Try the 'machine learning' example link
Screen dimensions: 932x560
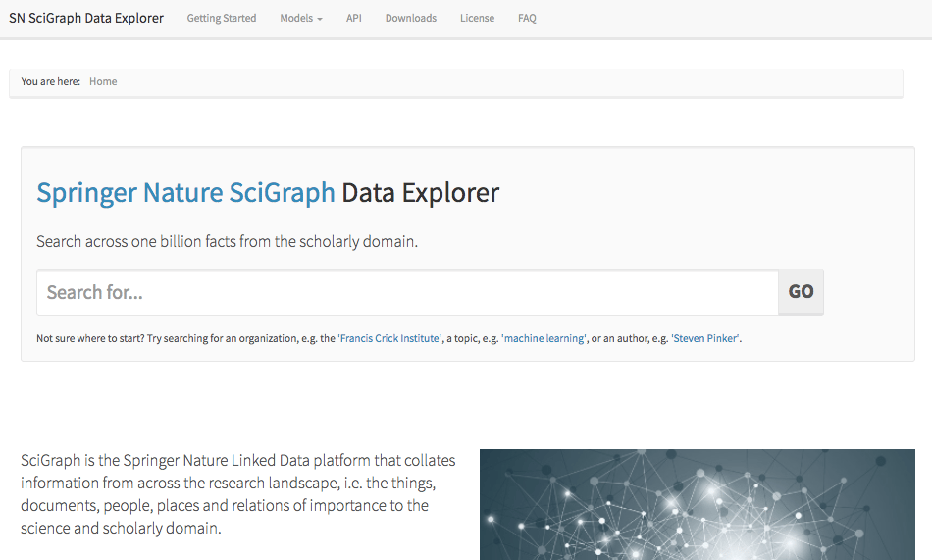pyautogui.click(x=544, y=338)
